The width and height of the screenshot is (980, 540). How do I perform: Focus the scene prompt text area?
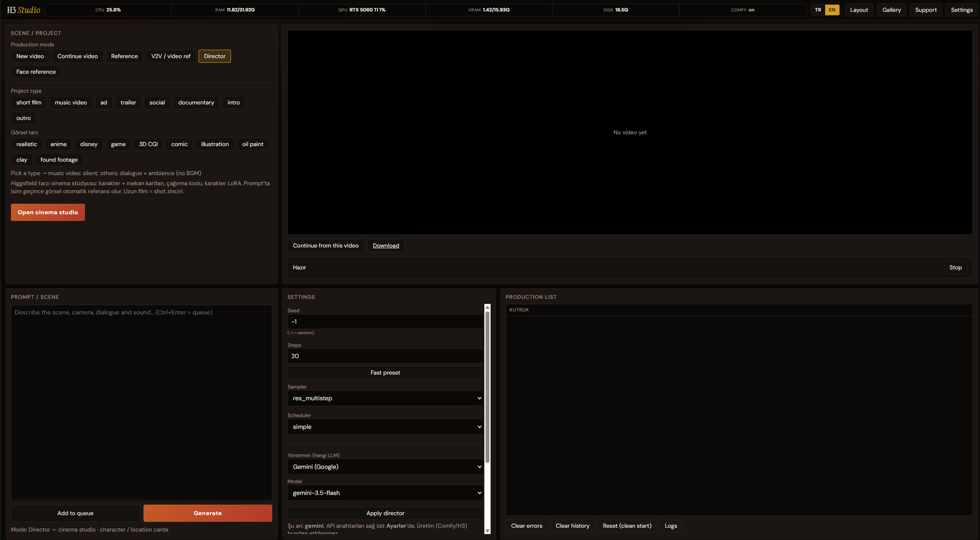[142, 403]
